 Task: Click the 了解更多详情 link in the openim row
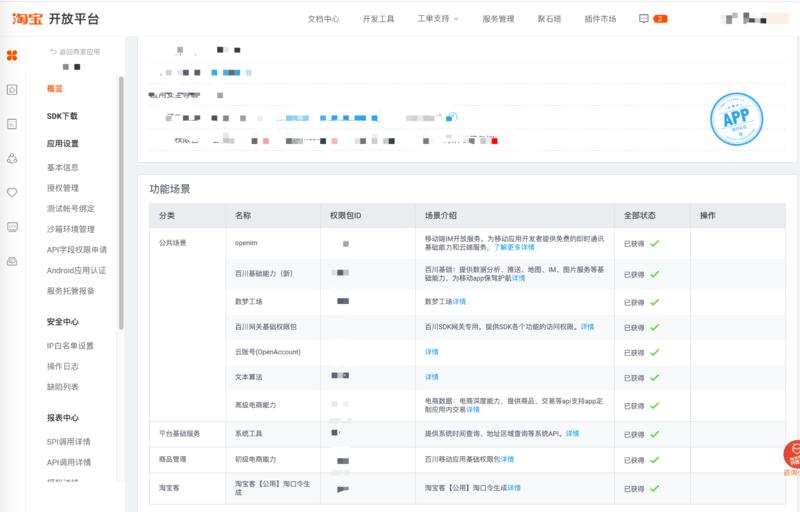click(514, 247)
